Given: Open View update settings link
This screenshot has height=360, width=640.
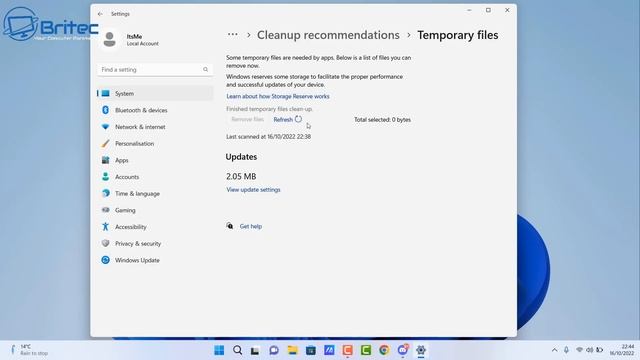Looking at the screenshot, I should click(x=253, y=190).
